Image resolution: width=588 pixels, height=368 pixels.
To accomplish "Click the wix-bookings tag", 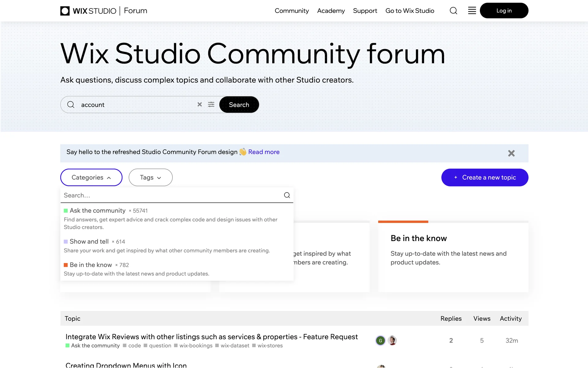I will click(196, 346).
